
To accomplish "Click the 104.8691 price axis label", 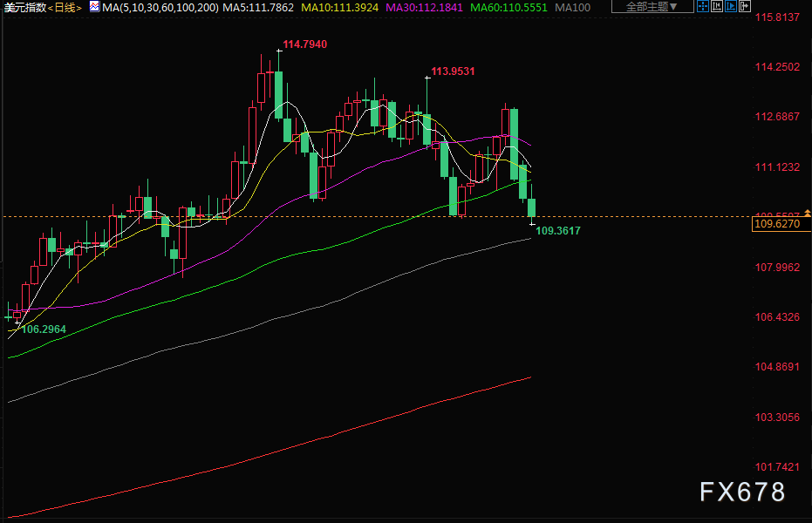I will point(777,367).
